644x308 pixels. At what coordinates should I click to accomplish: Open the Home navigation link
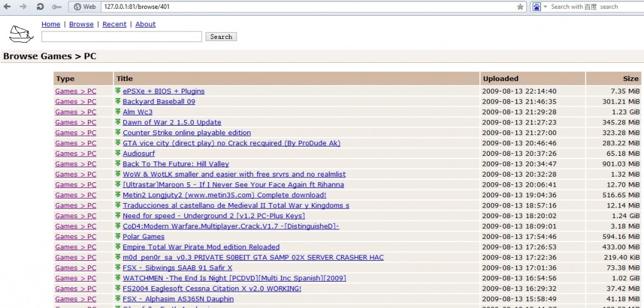click(x=51, y=25)
